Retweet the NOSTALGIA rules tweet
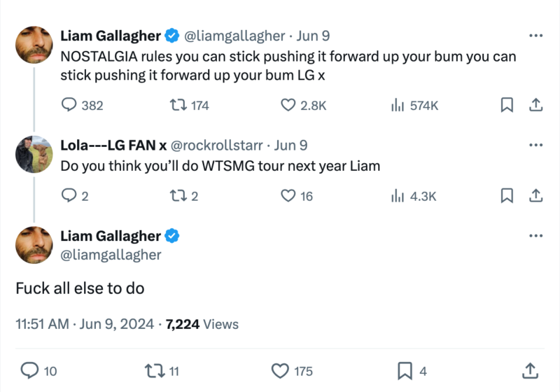 pyautogui.click(x=178, y=105)
